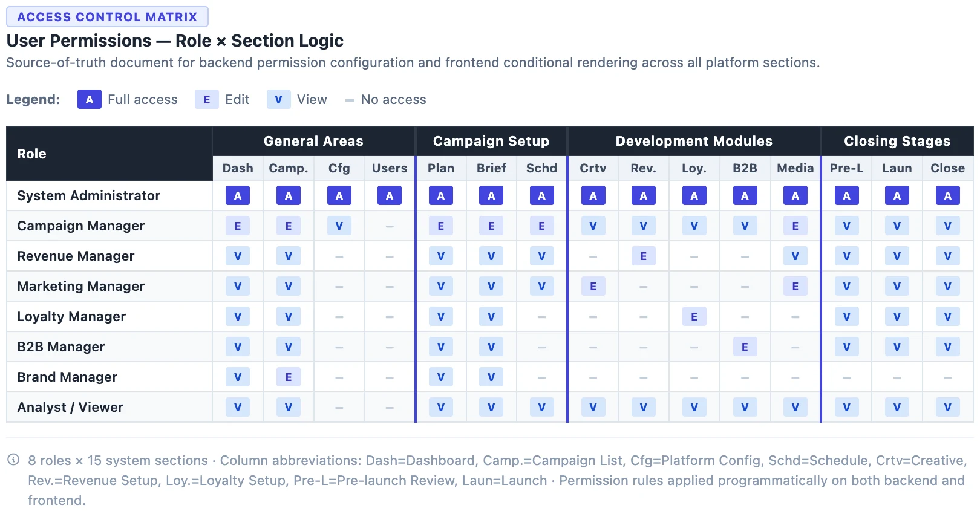Click Revenue Manager's Media 'V' badge
Viewport: 980px width, 511px height.
pyautogui.click(x=795, y=256)
